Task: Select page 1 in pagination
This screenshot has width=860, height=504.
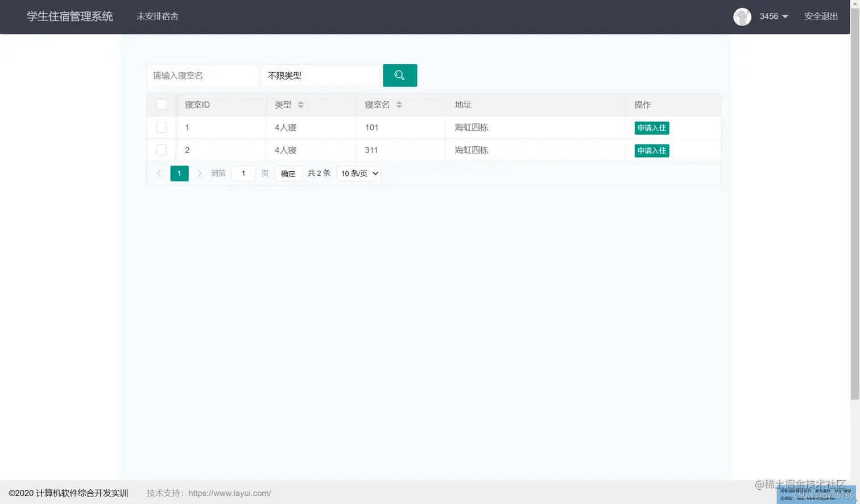Action: point(179,173)
